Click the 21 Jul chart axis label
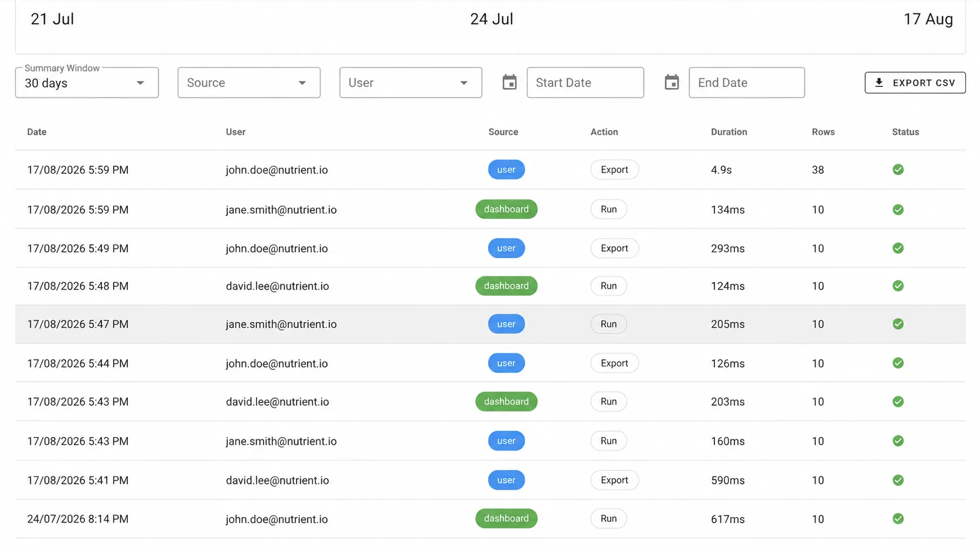Screen dimensions: 980x552 tap(52, 19)
